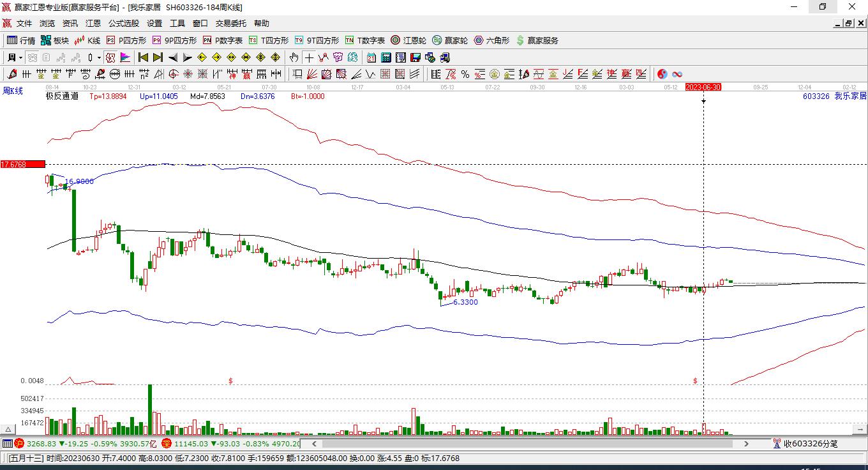Toggle the 权 price adjustment button

tap(110, 57)
